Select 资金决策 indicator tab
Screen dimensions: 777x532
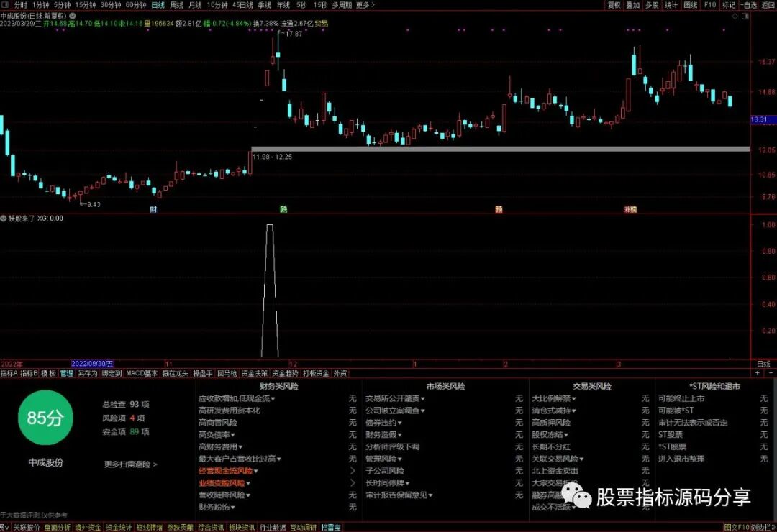click(x=255, y=373)
